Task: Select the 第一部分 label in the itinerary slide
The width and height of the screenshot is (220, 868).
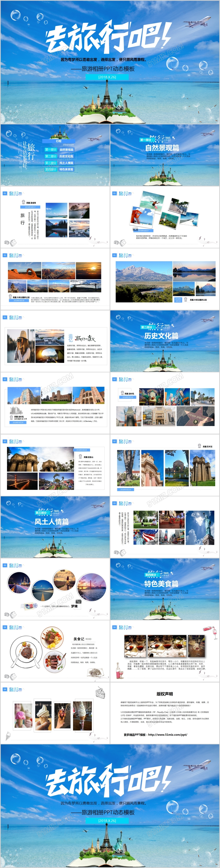Action: tap(50, 150)
